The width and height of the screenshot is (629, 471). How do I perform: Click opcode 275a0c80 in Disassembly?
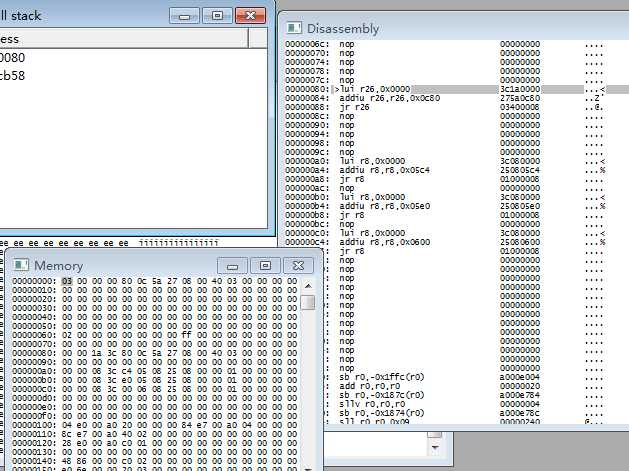[x=520, y=98]
